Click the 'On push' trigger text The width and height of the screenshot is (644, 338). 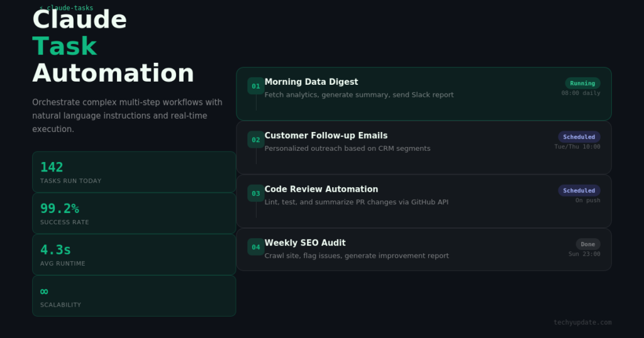coord(588,200)
